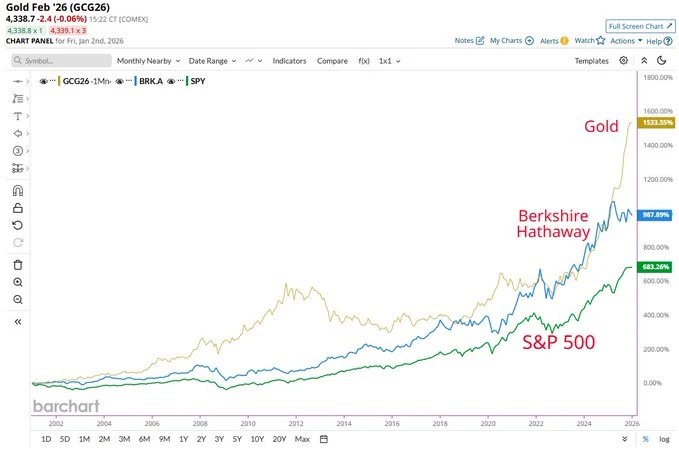Open the Templates link
The width and height of the screenshot is (679, 452).
[591, 60]
